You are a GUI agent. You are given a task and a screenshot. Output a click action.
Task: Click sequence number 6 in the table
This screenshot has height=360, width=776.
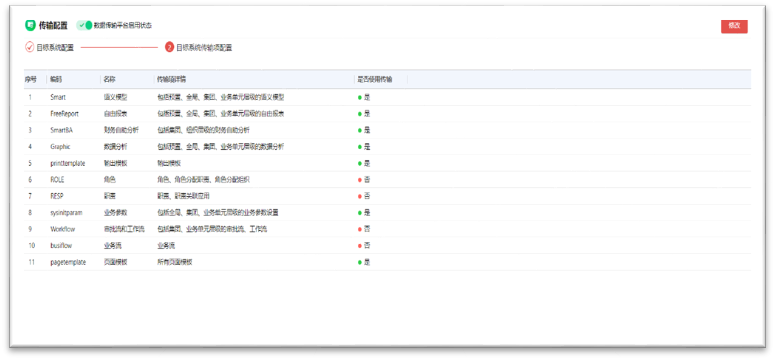[x=30, y=180]
